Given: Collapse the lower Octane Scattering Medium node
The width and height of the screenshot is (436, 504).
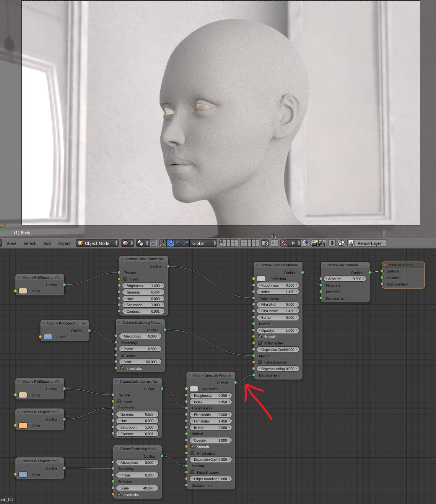Looking at the screenshot, I should (116, 449).
